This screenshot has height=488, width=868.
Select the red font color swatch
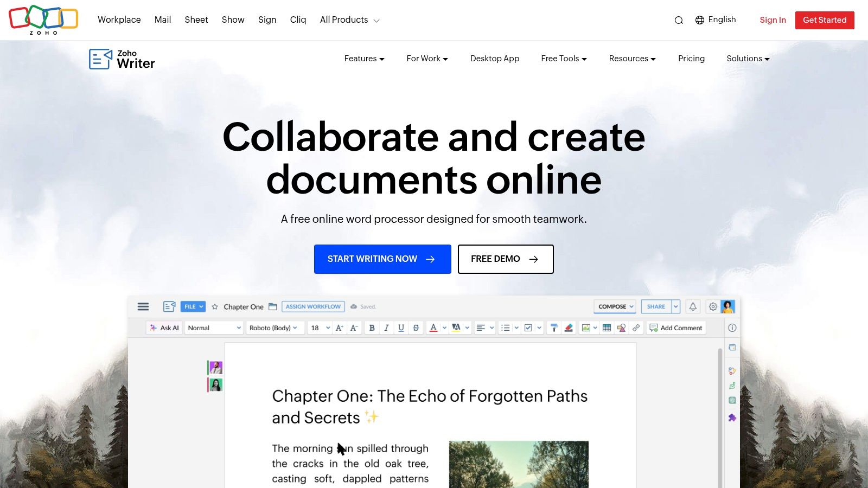[433, 328]
